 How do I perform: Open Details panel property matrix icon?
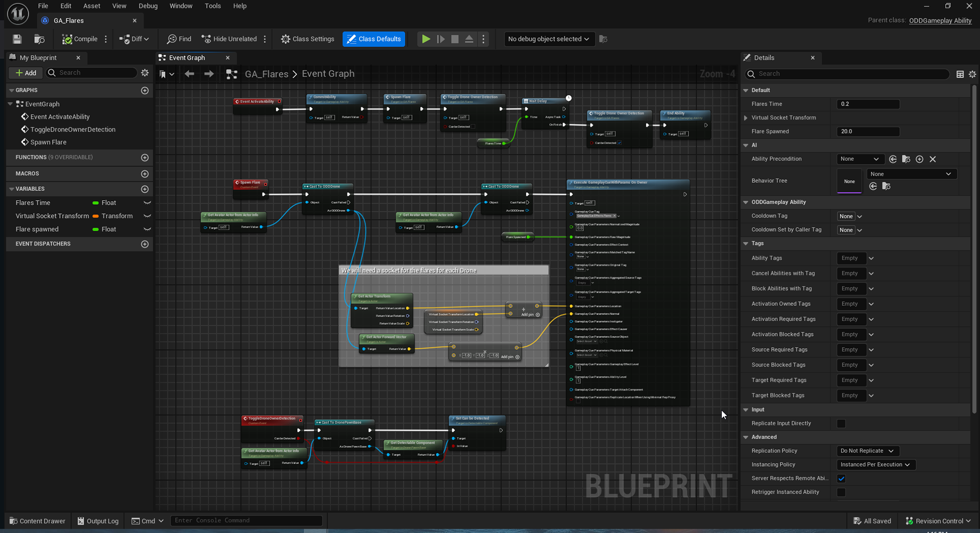tap(960, 75)
